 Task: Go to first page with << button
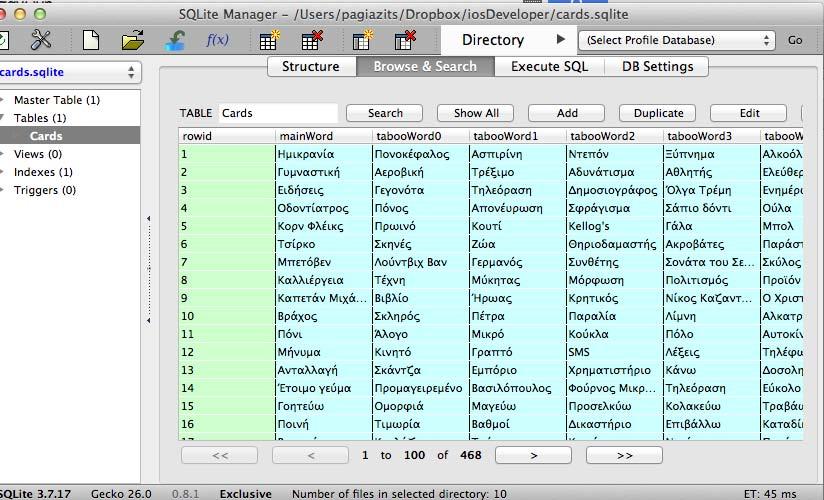220,455
